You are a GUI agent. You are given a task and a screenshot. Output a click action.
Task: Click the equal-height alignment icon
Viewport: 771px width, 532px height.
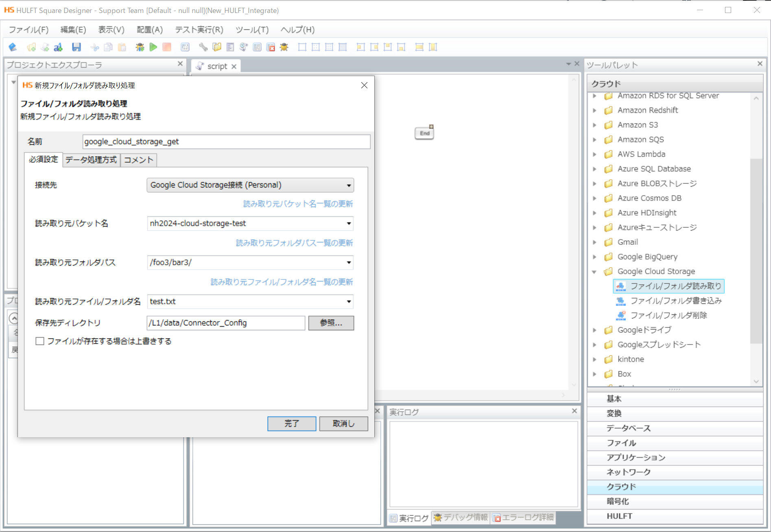tap(433, 47)
